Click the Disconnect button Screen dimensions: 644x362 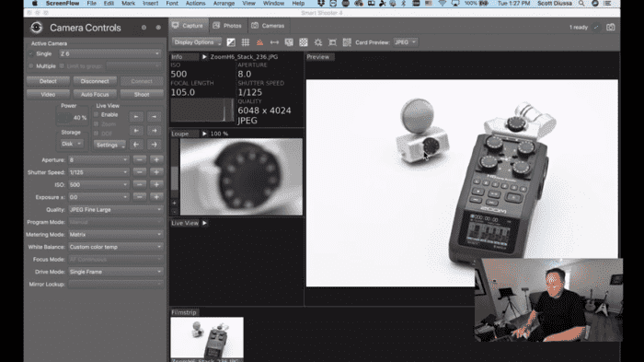tap(95, 81)
